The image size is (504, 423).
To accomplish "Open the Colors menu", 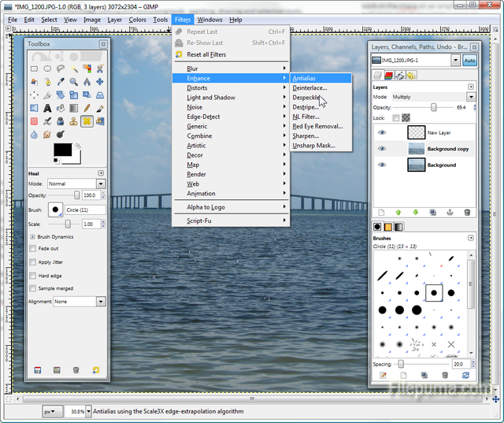I will 137,19.
